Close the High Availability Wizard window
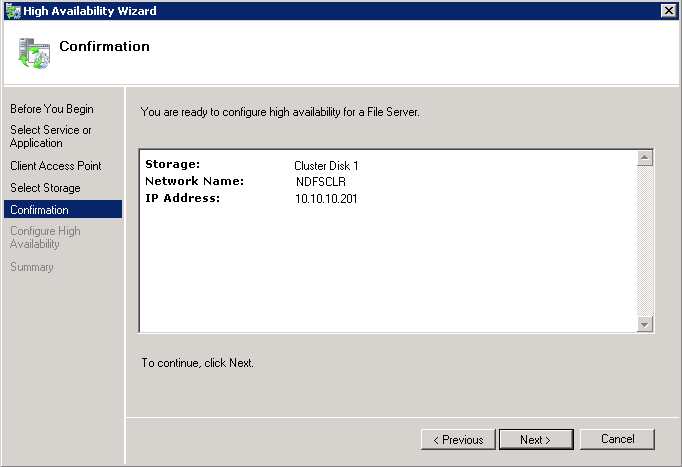 [668, 10]
